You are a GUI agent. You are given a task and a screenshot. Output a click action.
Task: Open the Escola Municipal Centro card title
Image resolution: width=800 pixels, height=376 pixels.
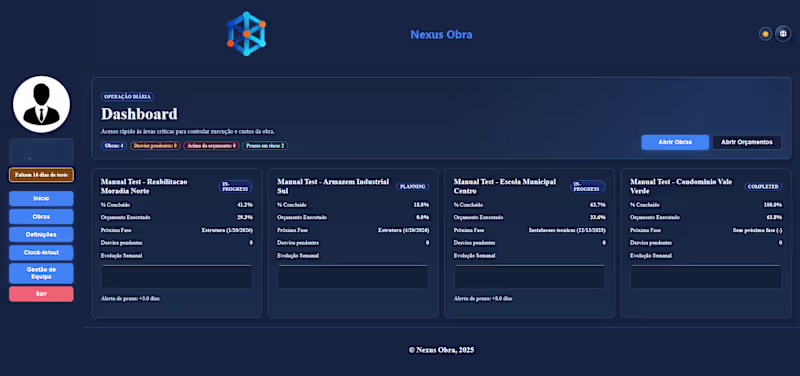point(505,186)
